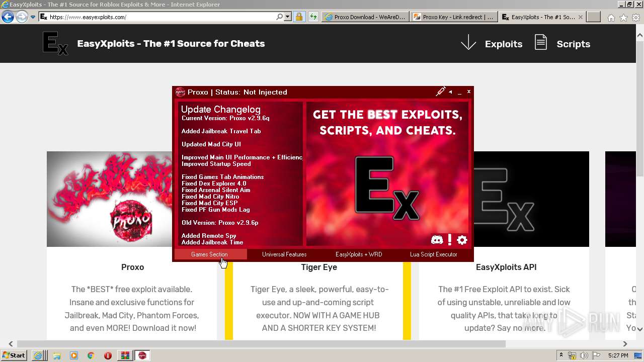The height and width of the screenshot is (362, 644).
Task: Switch to the Universal Features tab
Action: point(284,254)
